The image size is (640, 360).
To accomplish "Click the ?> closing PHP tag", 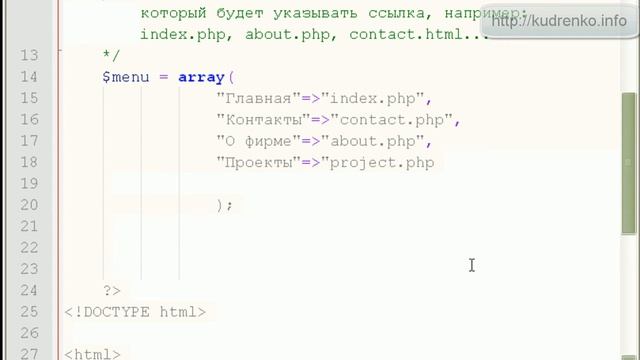I will (111, 290).
